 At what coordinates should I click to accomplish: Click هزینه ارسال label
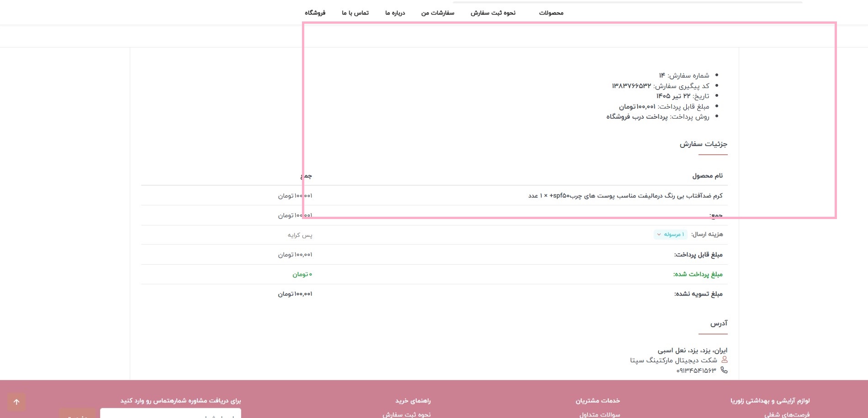(x=707, y=234)
